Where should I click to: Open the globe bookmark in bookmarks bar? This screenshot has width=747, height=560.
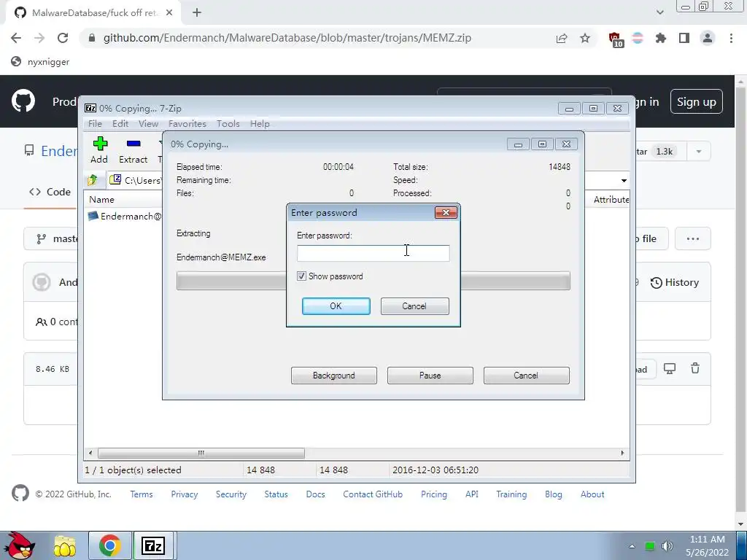[41, 61]
